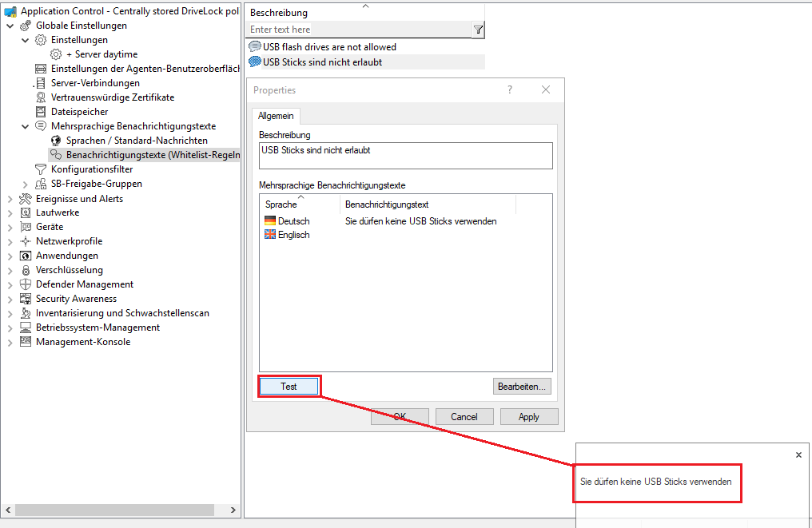
Task: Click the Server-Verbindungen server icon
Action: (x=41, y=83)
